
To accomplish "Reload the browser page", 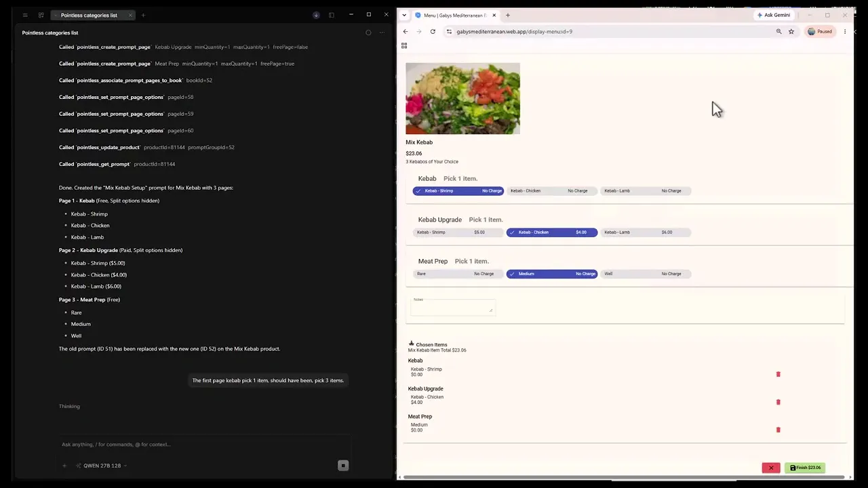I will coord(433,31).
